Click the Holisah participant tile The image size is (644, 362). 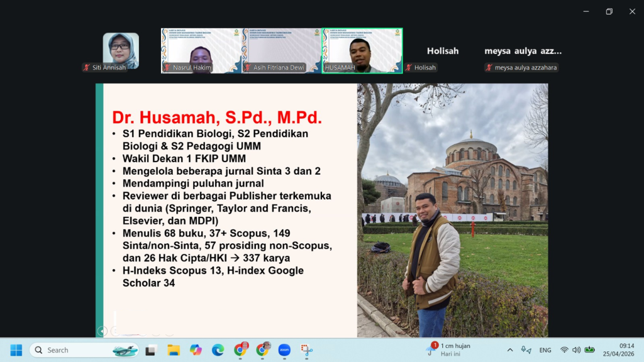pyautogui.click(x=443, y=52)
